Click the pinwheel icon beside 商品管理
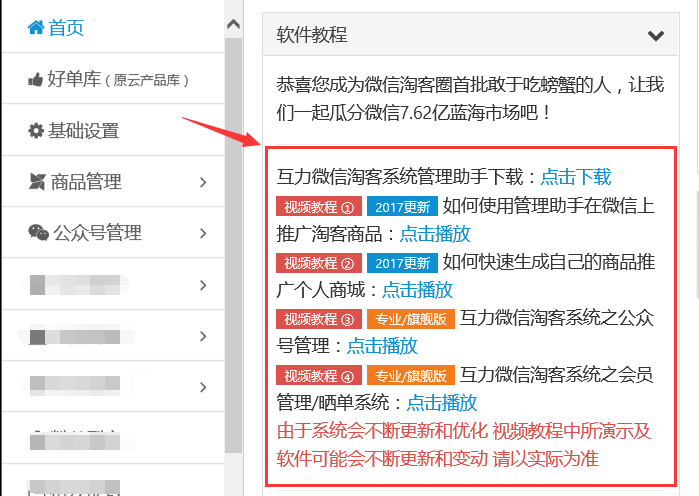 point(37,181)
